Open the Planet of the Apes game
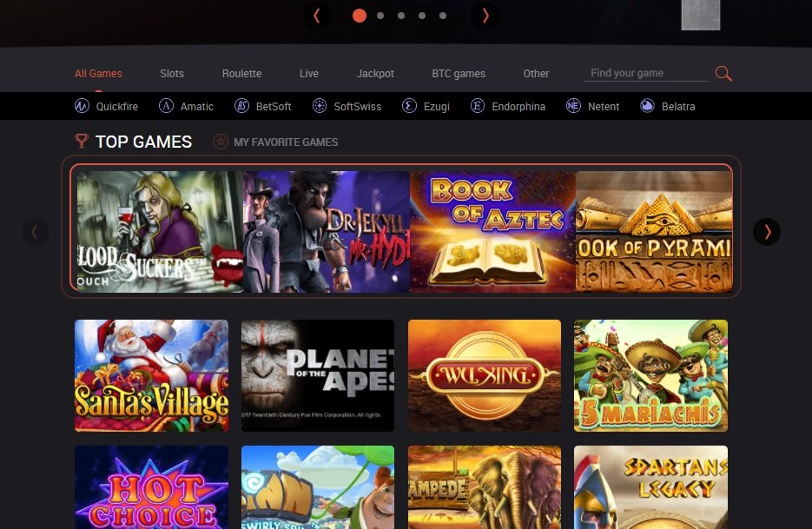Screen dimensions: 812x529 tap(318, 375)
